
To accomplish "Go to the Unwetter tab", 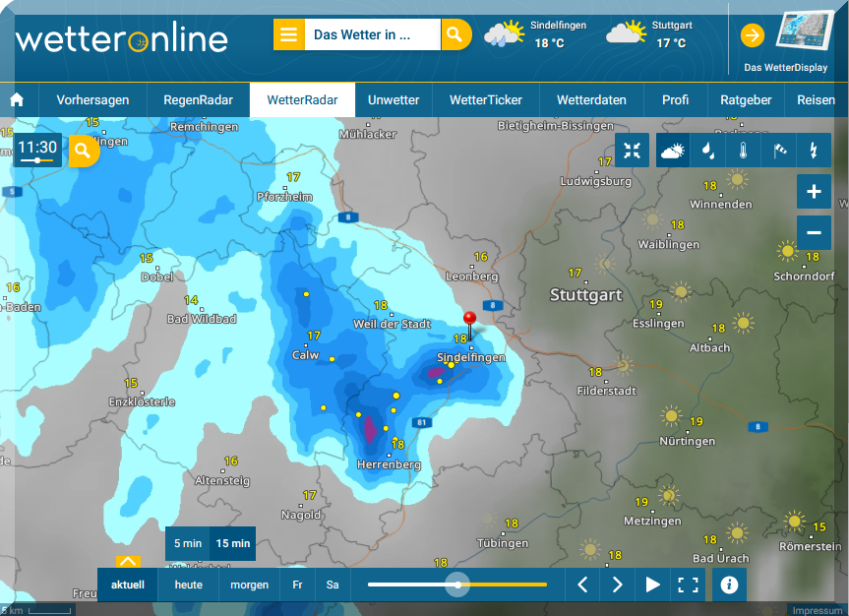I will pos(394,100).
